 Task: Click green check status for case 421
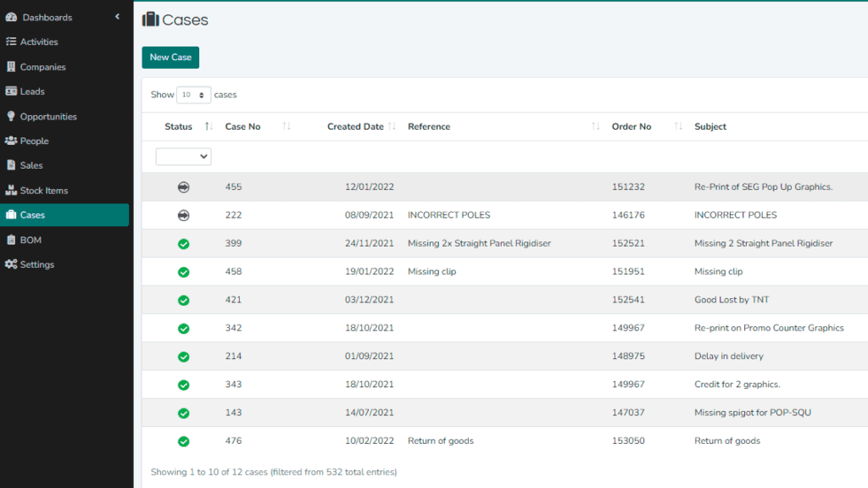184,301
